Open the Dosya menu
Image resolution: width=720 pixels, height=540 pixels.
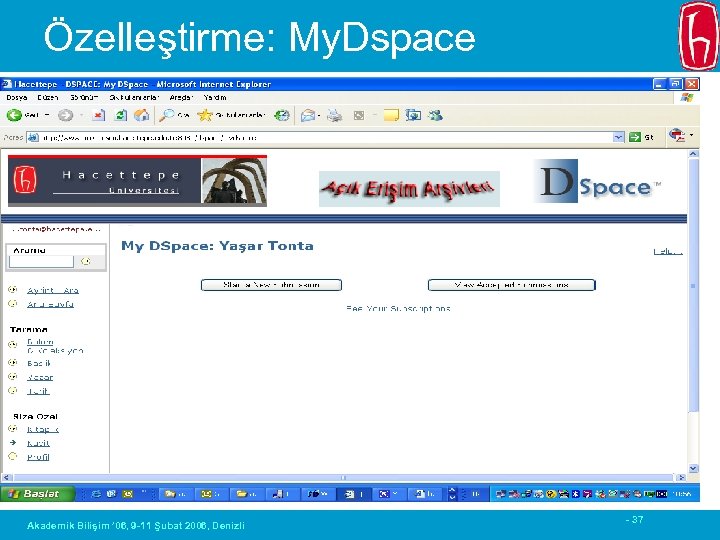pyautogui.click(x=17, y=97)
